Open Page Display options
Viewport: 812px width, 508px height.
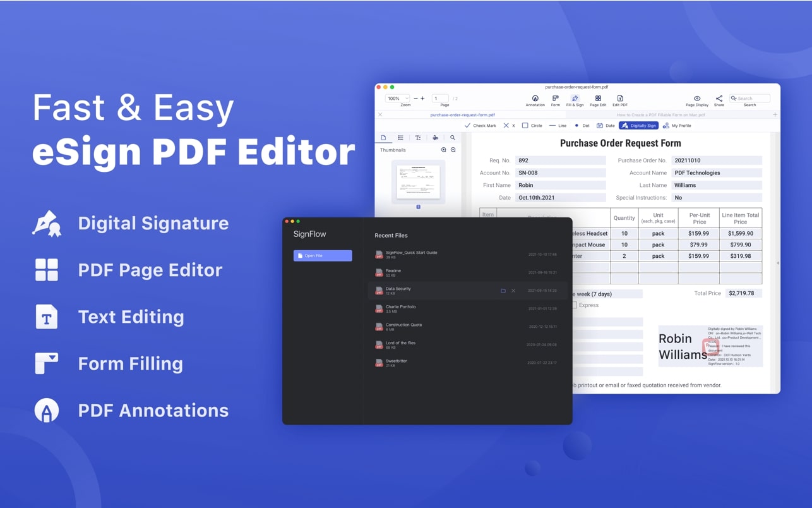(x=697, y=99)
